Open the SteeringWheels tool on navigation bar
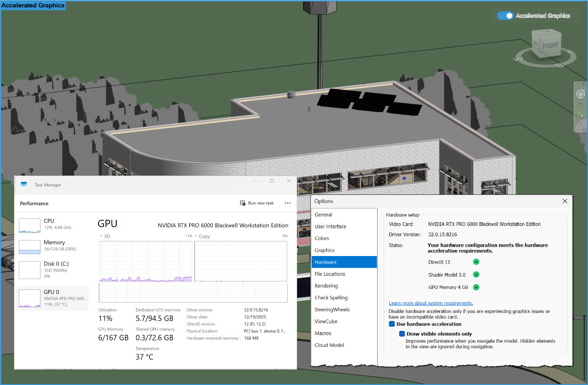588x385 pixels. (x=580, y=94)
